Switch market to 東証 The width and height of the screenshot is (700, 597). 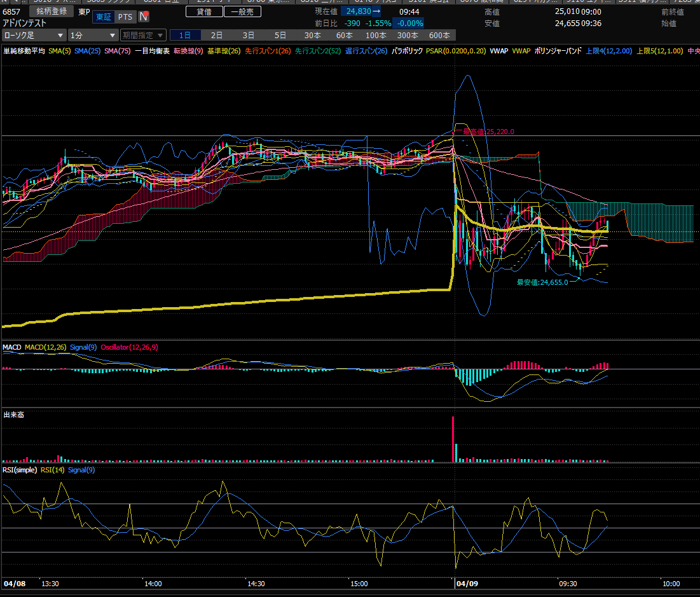[x=103, y=17]
